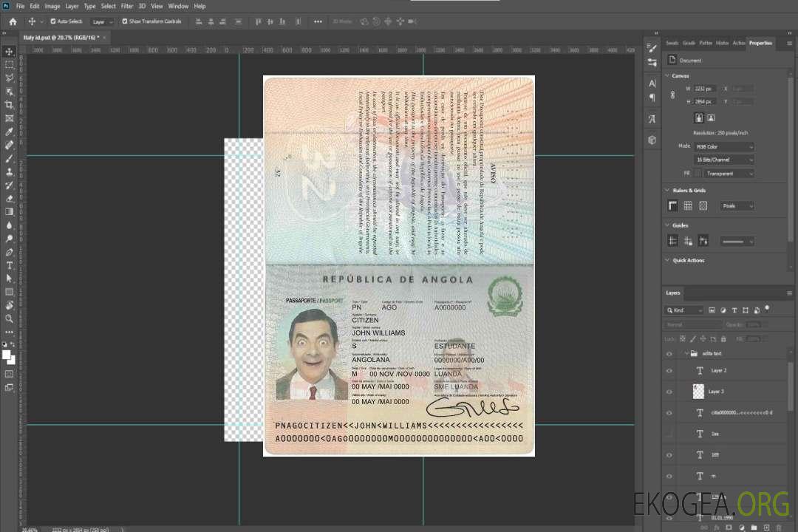
Task: Open the Kind layer filter dropdown
Action: click(x=684, y=310)
